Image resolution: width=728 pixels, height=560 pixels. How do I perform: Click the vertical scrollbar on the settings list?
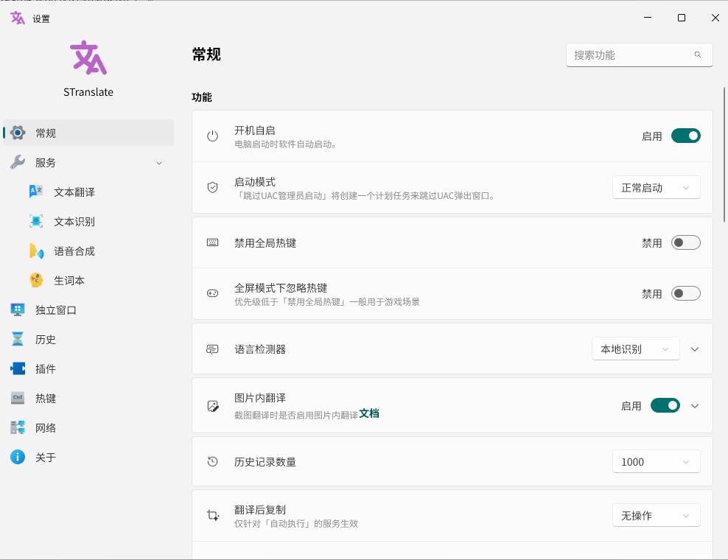coord(724,221)
